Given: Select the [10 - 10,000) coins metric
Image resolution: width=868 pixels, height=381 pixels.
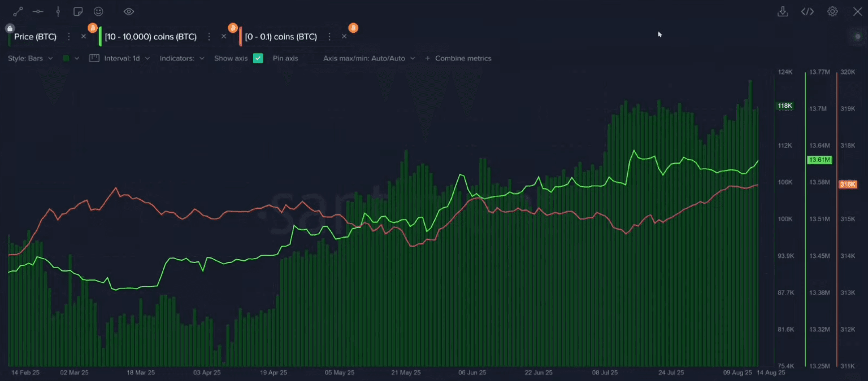Looking at the screenshot, I should coord(151,37).
